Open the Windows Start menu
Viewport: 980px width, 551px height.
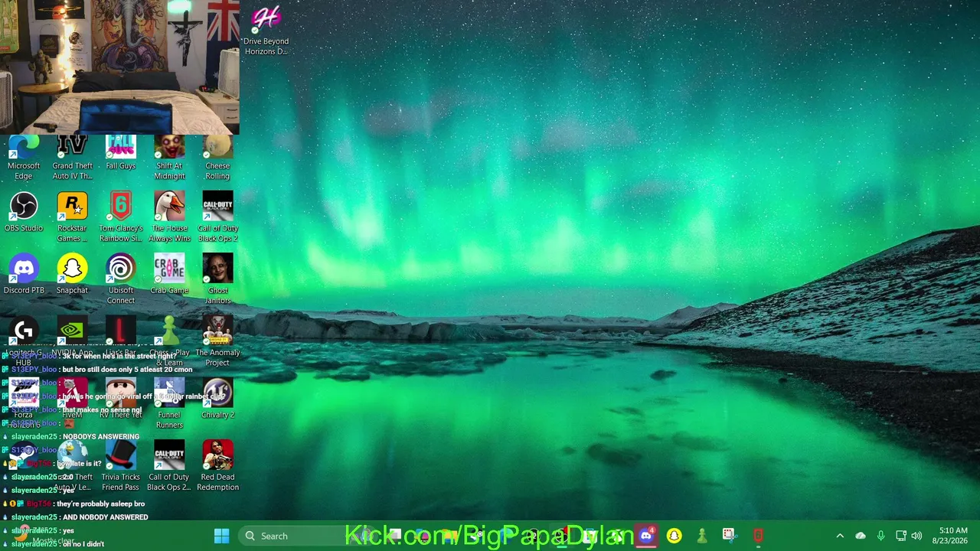(221, 536)
